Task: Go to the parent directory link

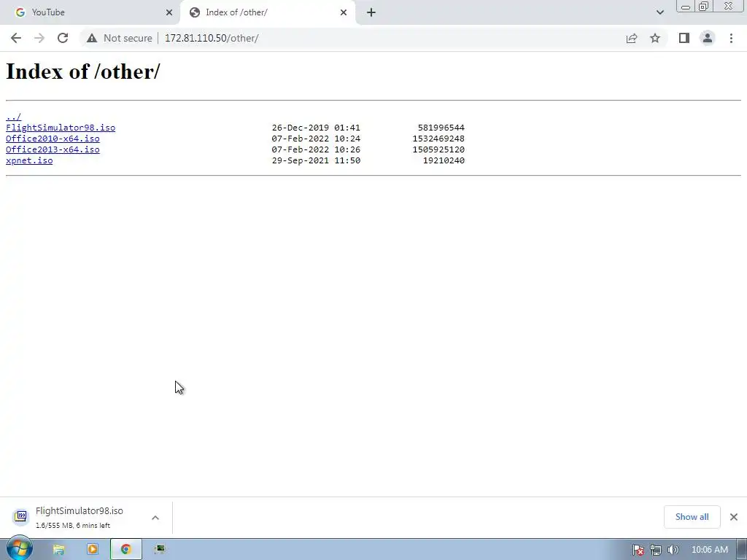Action: click(13, 117)
